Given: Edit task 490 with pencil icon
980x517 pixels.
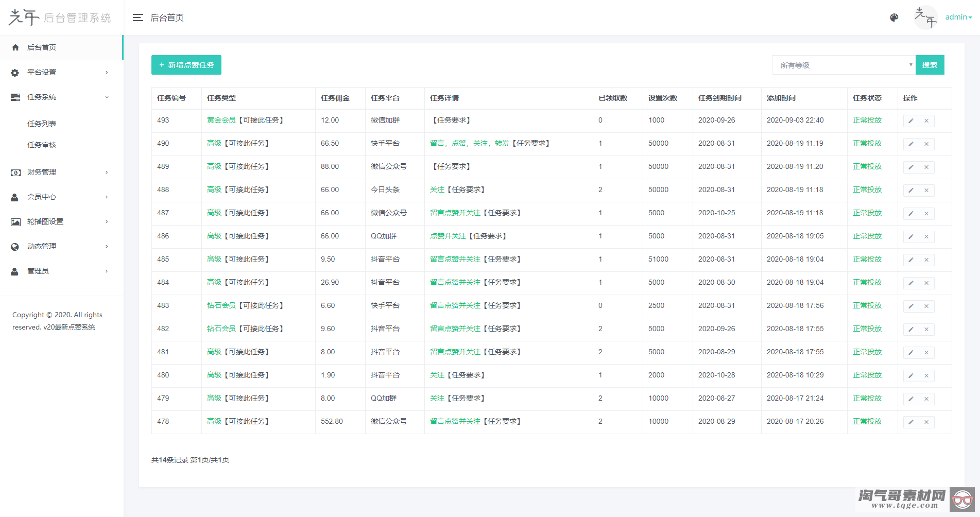Looking at the screenshot, I should point(911,144).
